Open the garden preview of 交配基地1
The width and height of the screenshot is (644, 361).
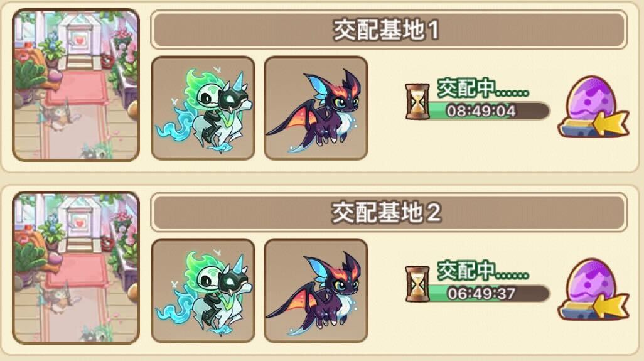(76, 85)
